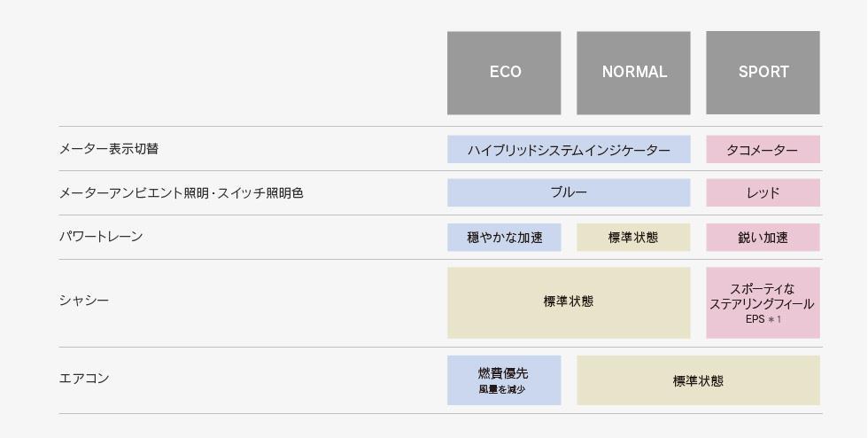Click the 標準状態 cell in the シャシー row
This screenshot has width=868, height=438.
(569, 302)
